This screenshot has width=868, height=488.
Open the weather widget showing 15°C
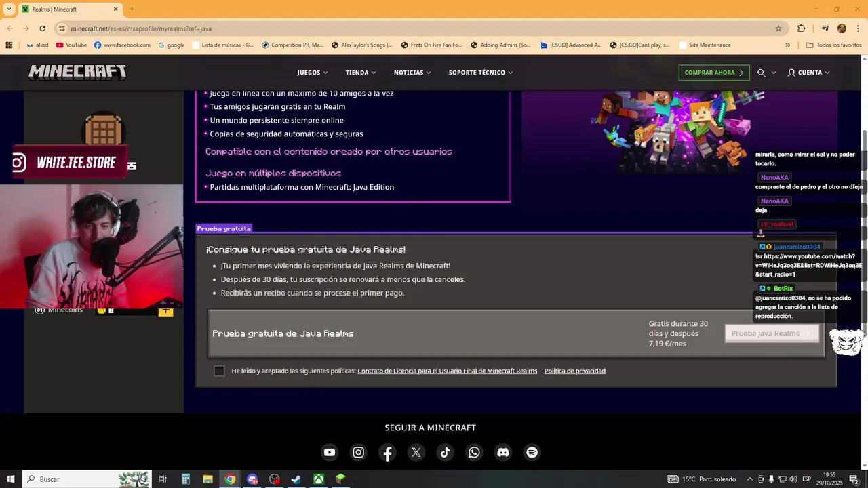[x=702, y=479]
